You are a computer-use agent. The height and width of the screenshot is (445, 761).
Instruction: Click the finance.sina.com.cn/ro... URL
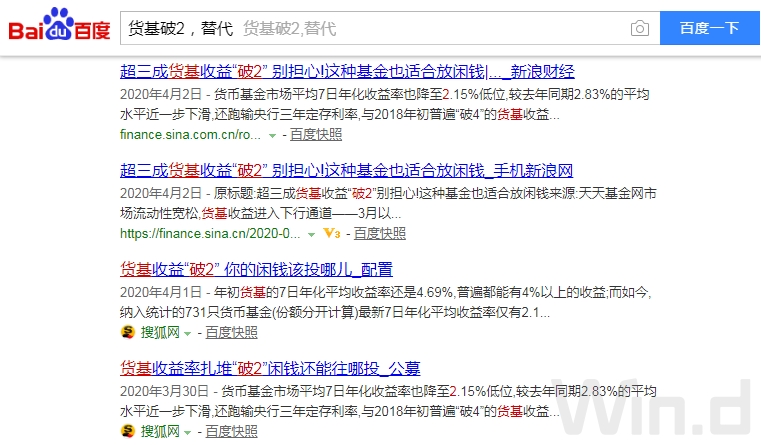tap(190, 134)
